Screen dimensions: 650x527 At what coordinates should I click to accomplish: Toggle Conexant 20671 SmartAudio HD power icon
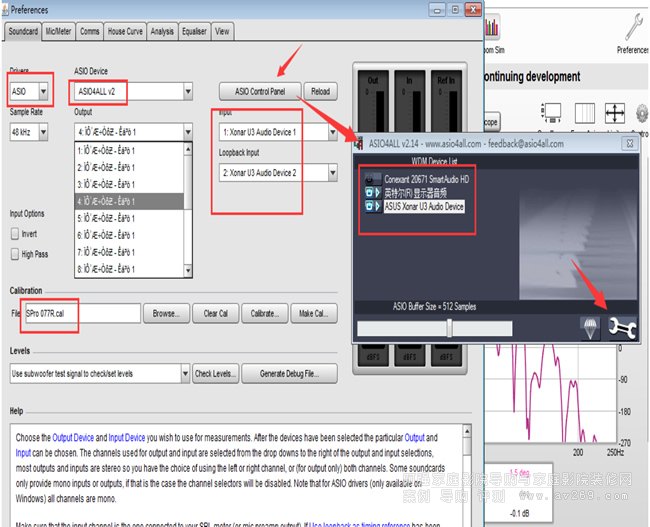click(x=370, y=181)
